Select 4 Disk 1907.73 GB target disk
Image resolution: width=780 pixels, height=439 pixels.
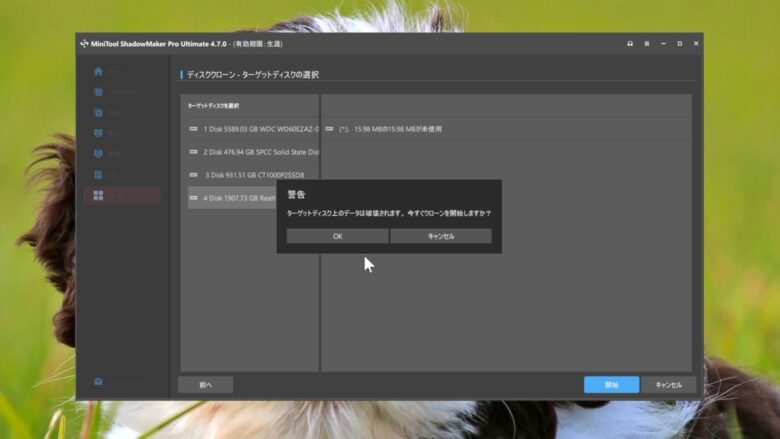[232, 198]
